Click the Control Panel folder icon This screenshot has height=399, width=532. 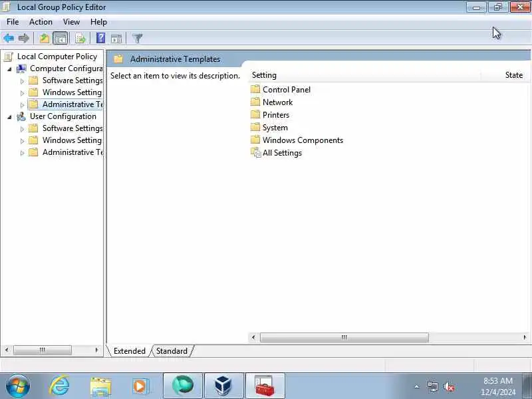click(255, 89)
